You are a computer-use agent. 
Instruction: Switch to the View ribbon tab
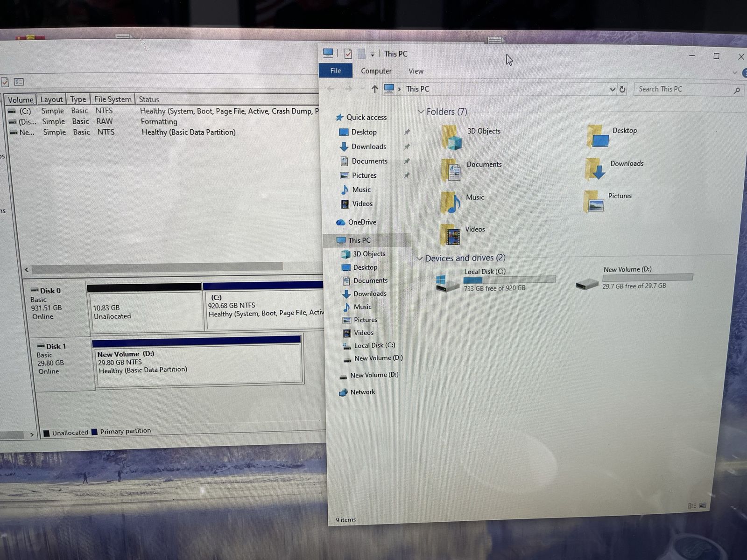click(x=416, y=71)
